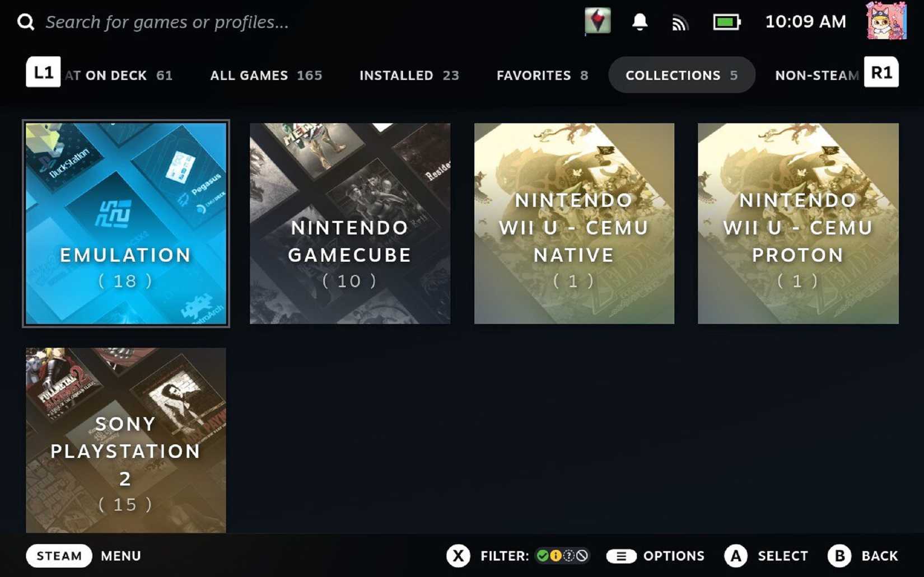924x577 pixels.
Task: Focus the search games or profiles field
Action: click(167, 22)
